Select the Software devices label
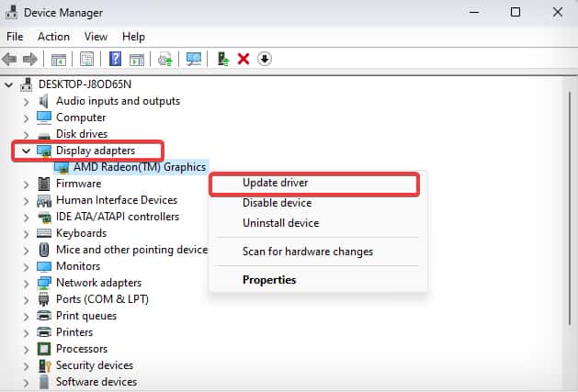This screenshot has height=392, width=578. point(96,382)
